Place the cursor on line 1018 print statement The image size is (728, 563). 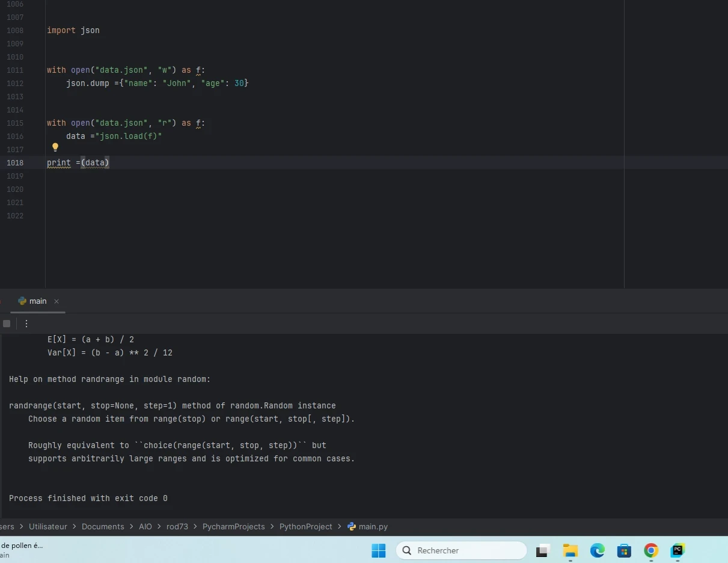[x=78, y=163]
